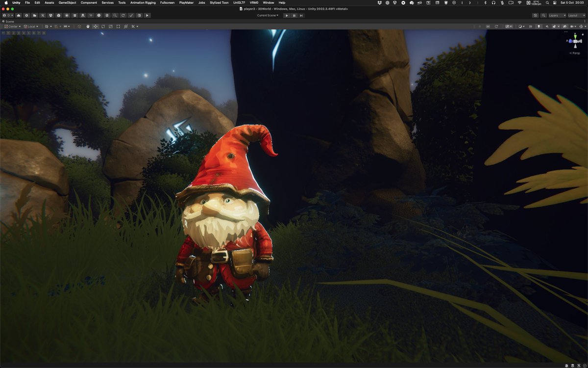The image size is (588, 368).
Task: Open the Animation Rigging menu
Action: click(x=143, y=2)
